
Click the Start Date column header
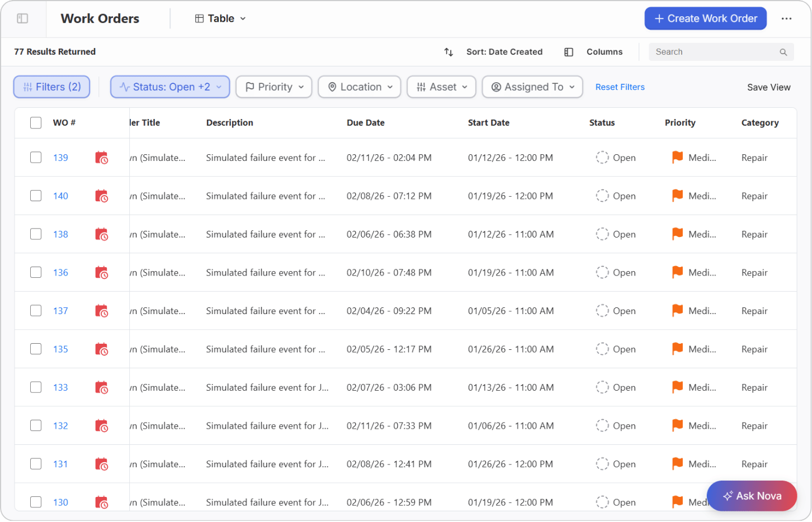point(489,123)
